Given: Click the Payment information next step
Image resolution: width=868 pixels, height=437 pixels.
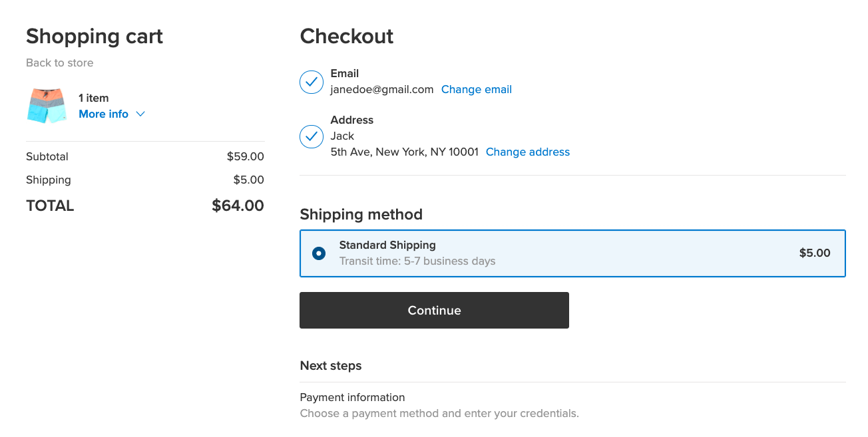Looking at the screenshot, I should (x=352, y=397).
